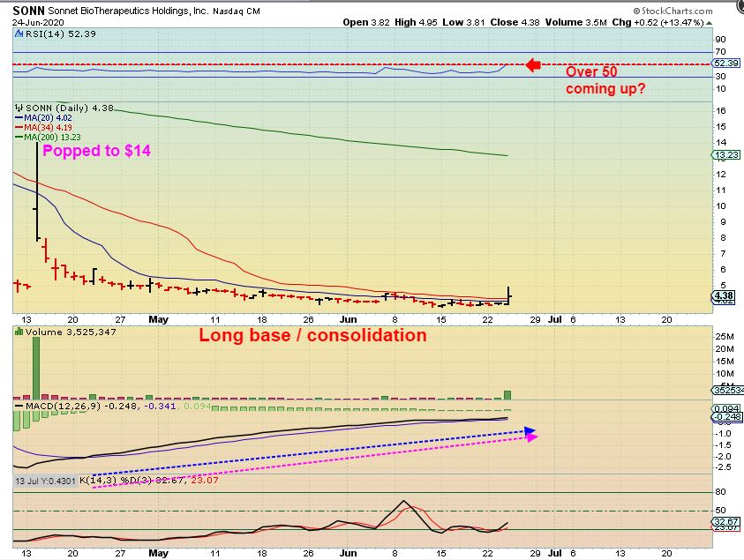The height and width of the screenshot is (560, 744).
Task: Click the SONN (Daily) 4.38 legend label
Action: click(69, 108)
